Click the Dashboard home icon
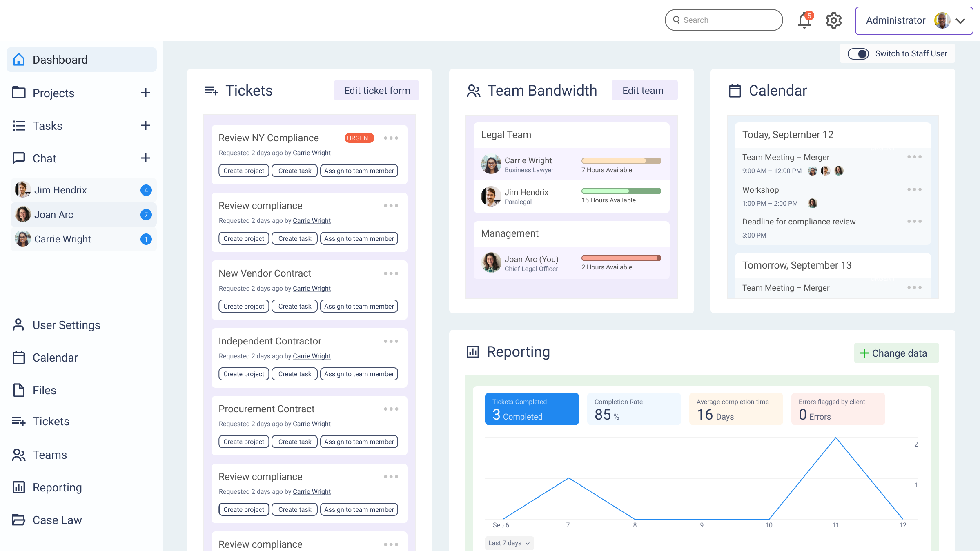Screen dimensions: 980x551 (x=19, y=60)
